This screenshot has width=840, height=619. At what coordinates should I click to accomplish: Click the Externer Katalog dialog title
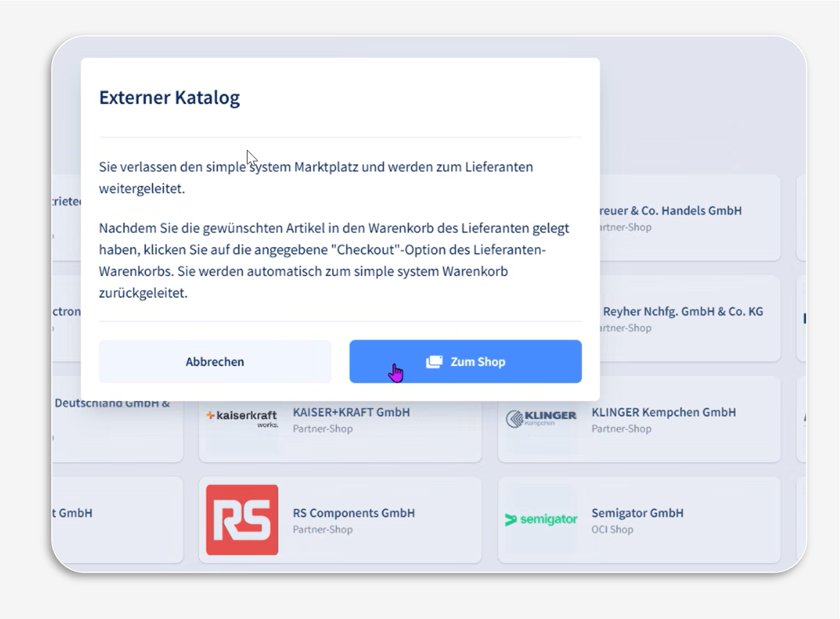click(x=169, y=98)
